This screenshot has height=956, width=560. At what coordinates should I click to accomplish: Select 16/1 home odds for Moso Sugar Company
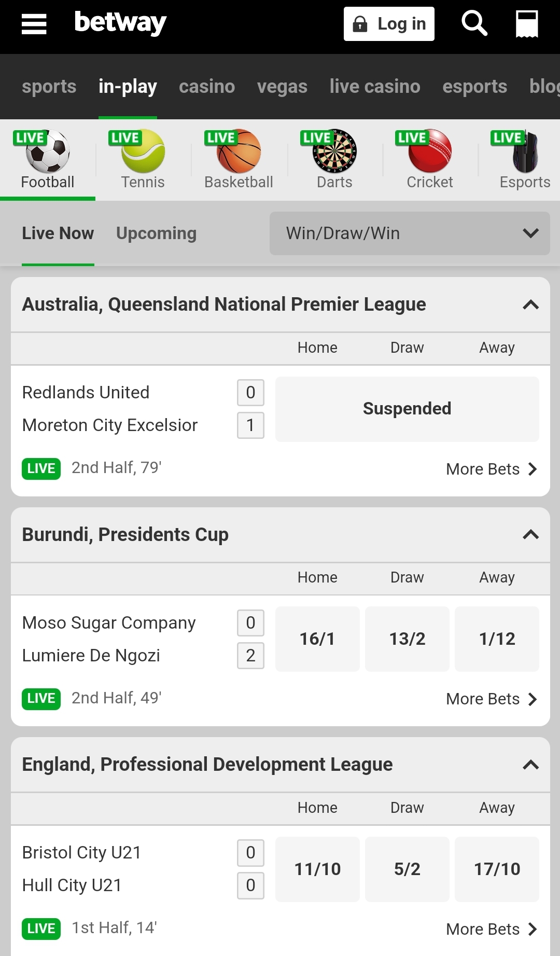tap(317, 639)
